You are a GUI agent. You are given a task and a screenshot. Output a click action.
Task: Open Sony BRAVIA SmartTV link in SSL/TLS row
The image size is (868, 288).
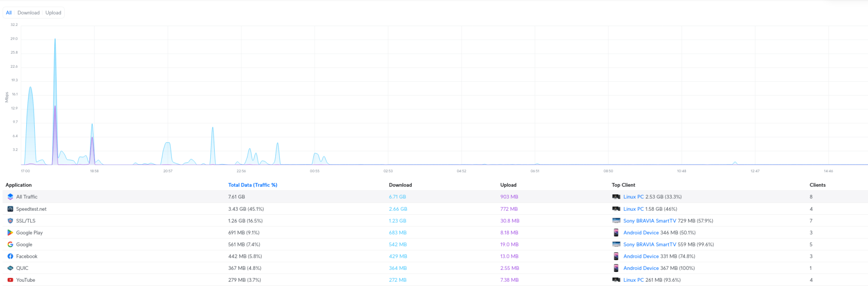(649, 221)
